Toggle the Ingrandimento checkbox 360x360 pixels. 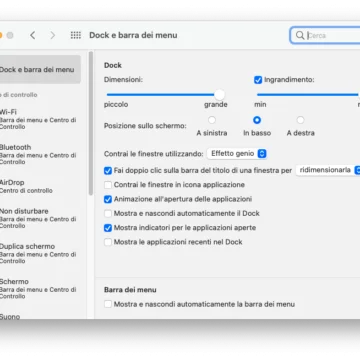point(258,80)
